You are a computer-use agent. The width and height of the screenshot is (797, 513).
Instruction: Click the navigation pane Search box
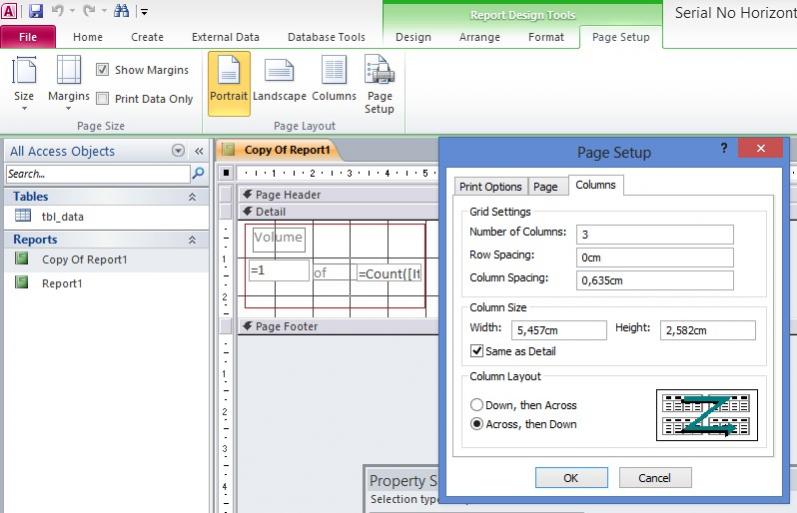[98, 174]
